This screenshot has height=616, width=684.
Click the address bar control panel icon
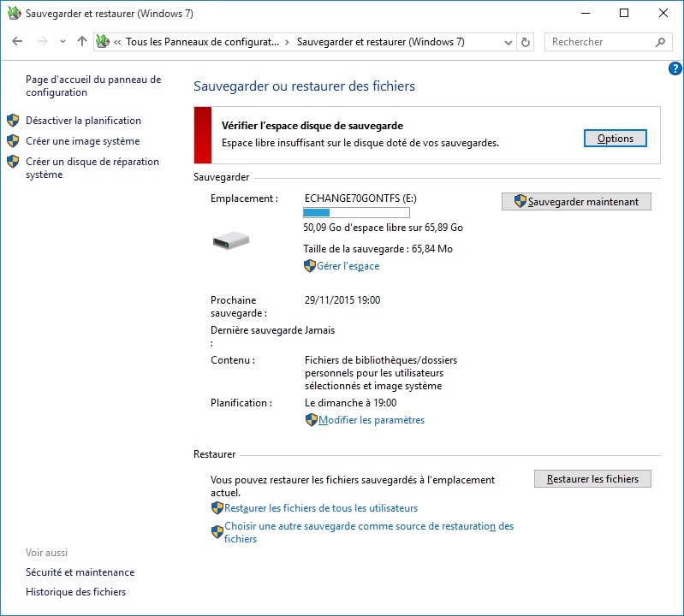(x=103, y=41)
